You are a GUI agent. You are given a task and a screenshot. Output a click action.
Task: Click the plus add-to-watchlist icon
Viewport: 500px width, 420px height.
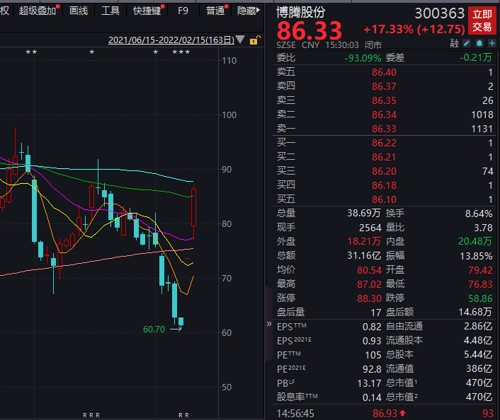(x=492, y=43)
